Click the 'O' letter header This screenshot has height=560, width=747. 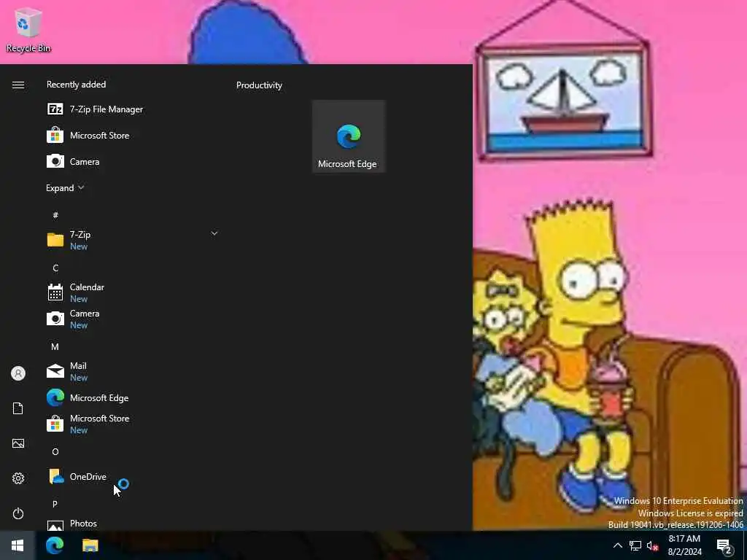(x=55, y=451)
